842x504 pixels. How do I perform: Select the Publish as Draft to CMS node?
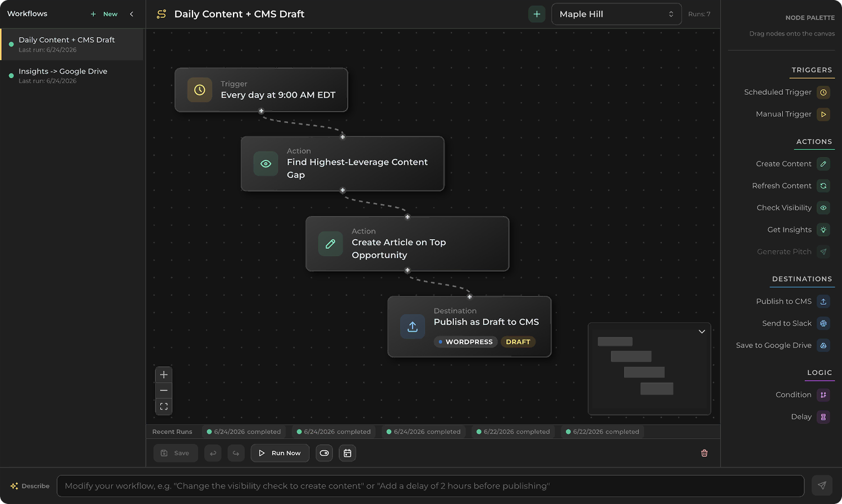click(469, 327)
